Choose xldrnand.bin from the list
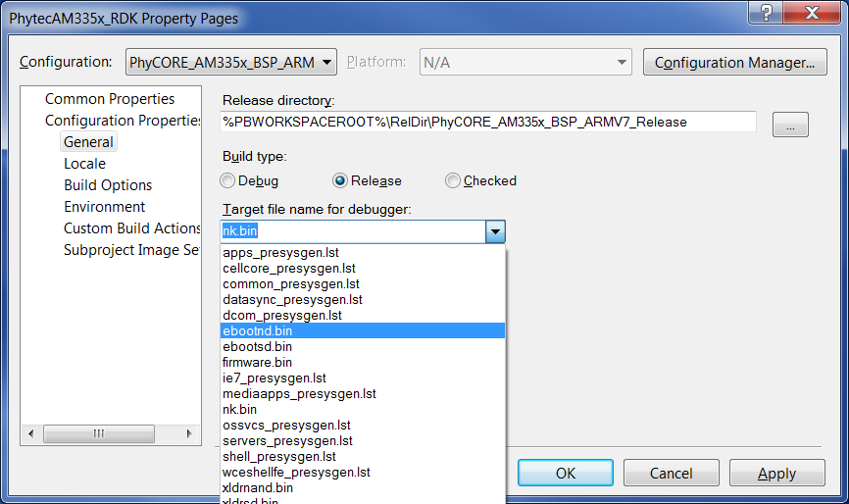 tap(363, 487)
